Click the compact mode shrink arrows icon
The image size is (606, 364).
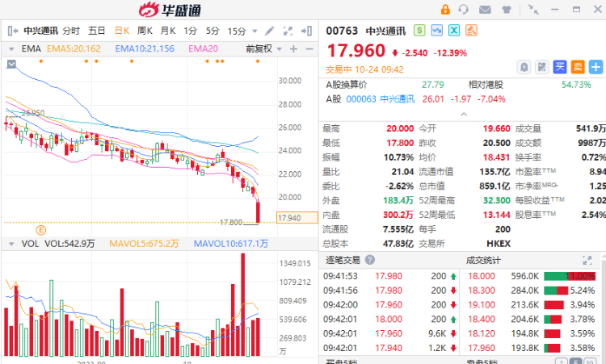click(533, 9)
